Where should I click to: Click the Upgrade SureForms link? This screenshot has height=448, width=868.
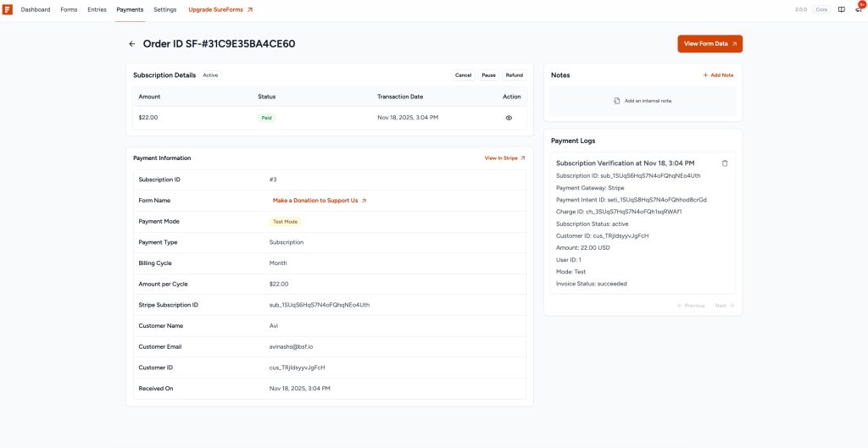point(220,9)
